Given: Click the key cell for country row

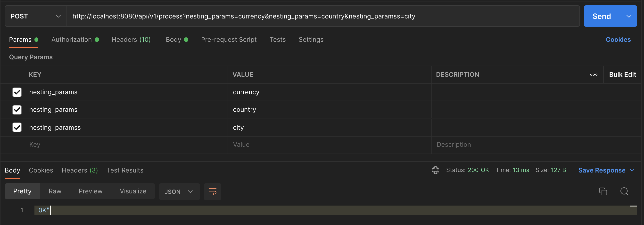Looking at the screenshot, I should click(x=126, y=110).
